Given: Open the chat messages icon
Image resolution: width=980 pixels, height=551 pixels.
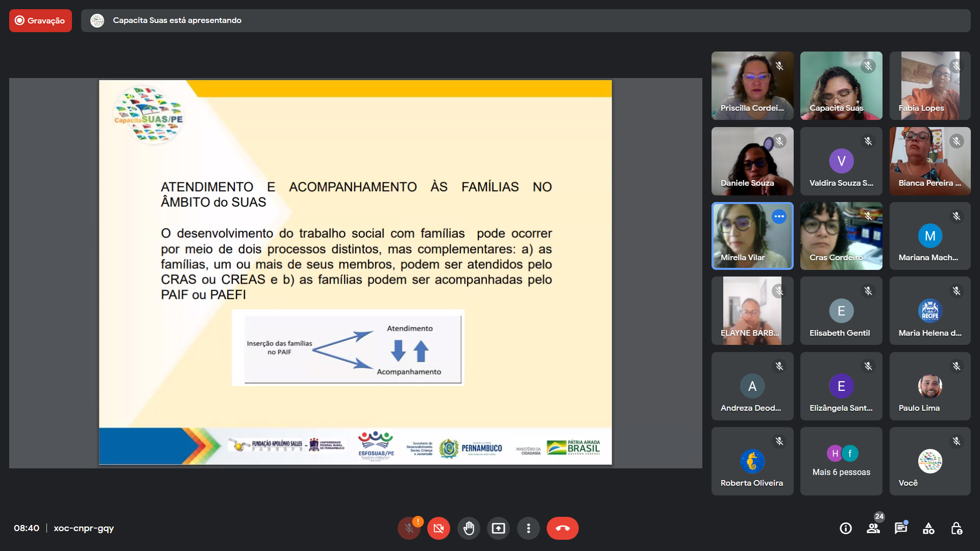Looking at the screenshot, I should point(901,528).
